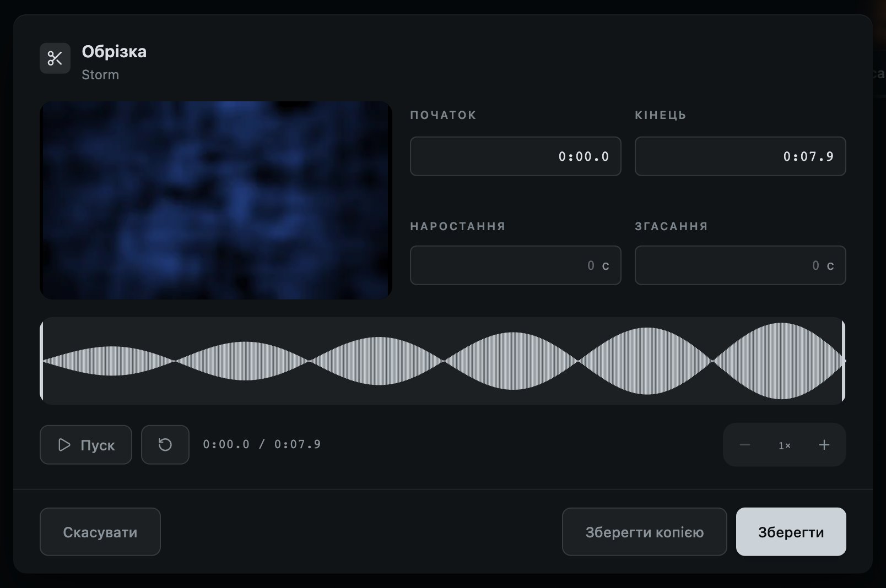886x588 pixels.
Task: Click the reset loop arrow icon
Action: pos(165,445)
